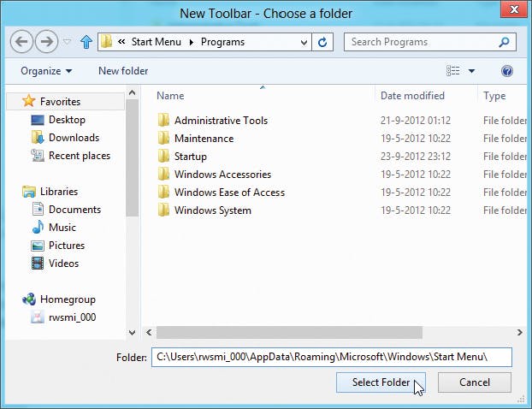The width and height of the screenshot is (532, 409).
Task: Click the Windows System folder icon
Action: [163, 210]
